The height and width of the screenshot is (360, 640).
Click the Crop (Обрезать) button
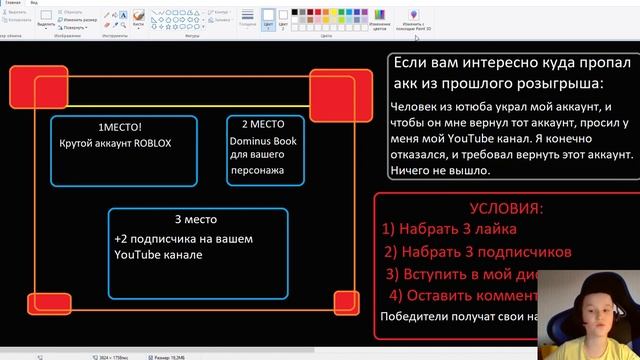(70, 12)
